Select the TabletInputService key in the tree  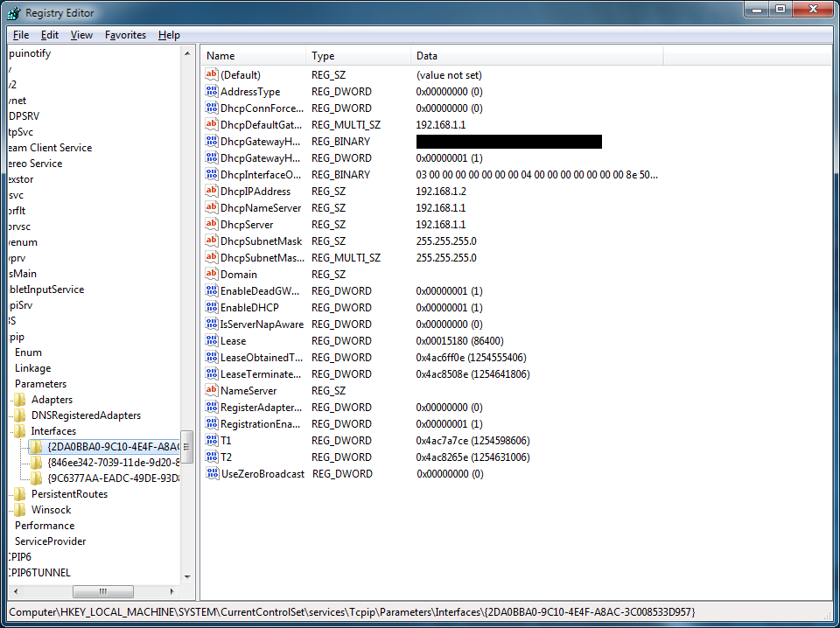coord(46,290)
